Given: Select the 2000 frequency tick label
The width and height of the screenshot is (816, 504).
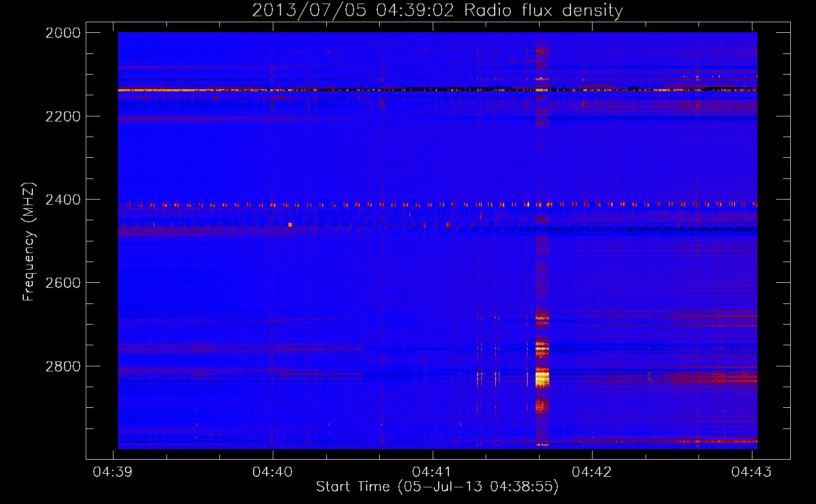Looking at the screenshot, I should 63,33.
